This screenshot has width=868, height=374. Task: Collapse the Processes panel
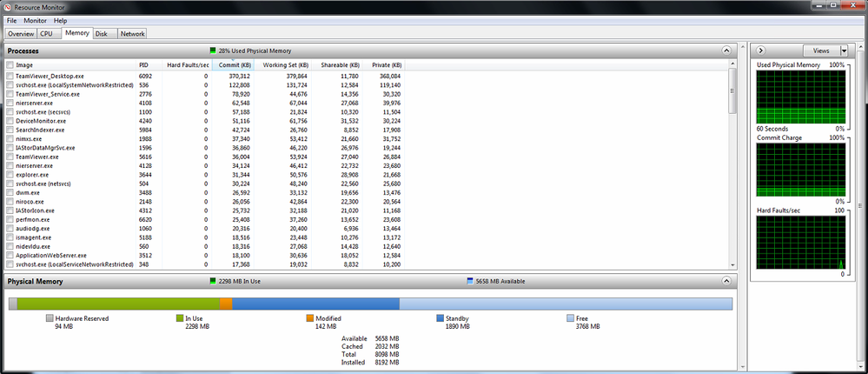(727, 50)
